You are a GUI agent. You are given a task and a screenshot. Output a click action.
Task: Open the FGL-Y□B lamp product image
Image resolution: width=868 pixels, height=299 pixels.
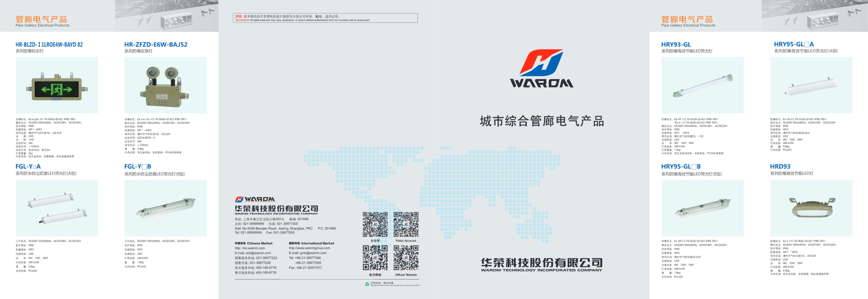pyautogui.click(x=165, y=208)
